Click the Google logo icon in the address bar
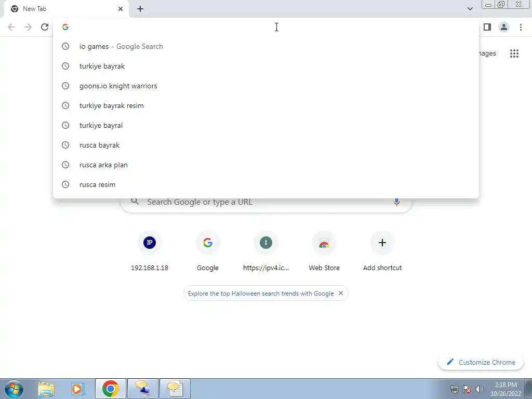Viewport: 532px width, 399px height. tap(65, 27)
